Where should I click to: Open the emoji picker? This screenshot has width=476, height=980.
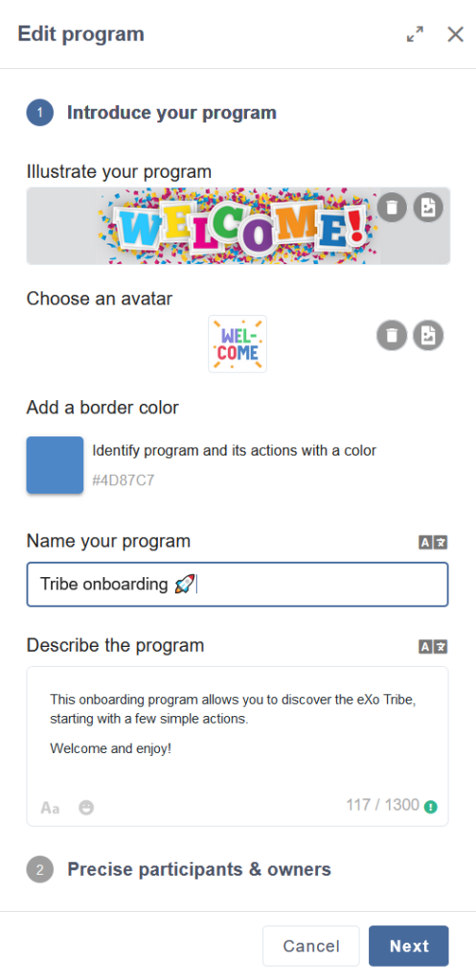click(86, 808)
